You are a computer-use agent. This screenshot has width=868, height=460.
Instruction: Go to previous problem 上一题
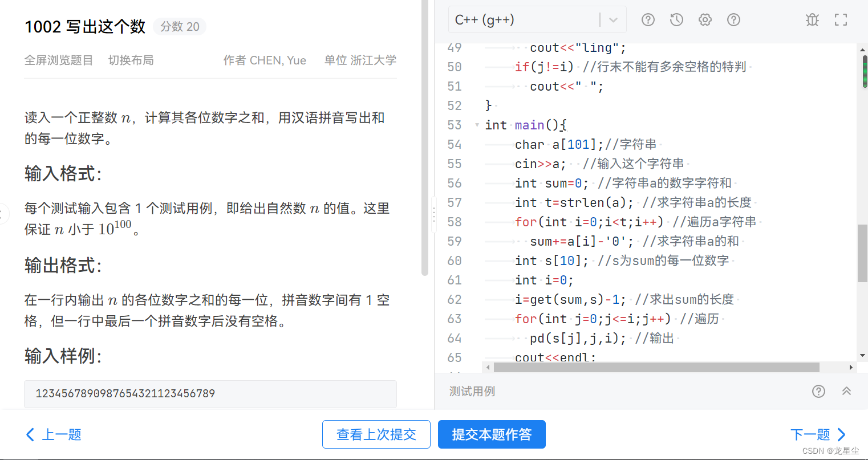click(54, 434)
